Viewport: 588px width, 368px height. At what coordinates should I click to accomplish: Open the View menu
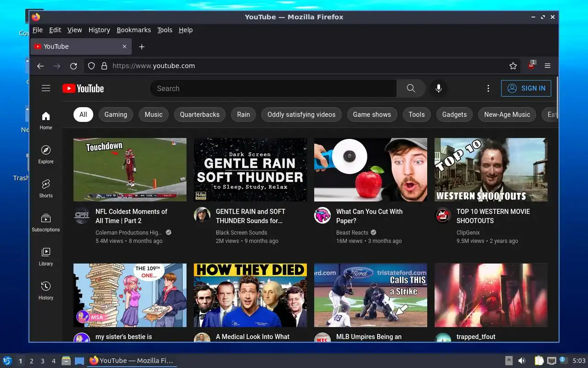[74, 30]
